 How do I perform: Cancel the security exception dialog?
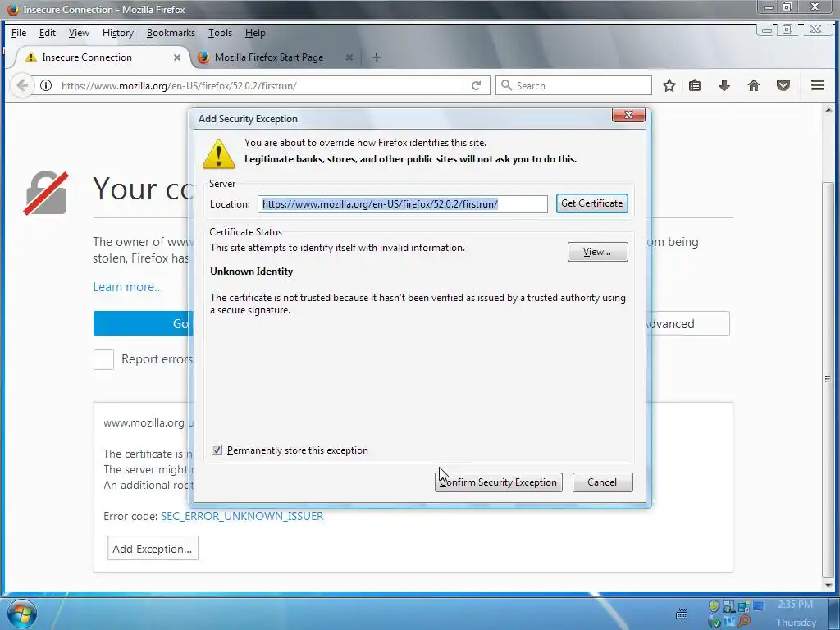602,482
